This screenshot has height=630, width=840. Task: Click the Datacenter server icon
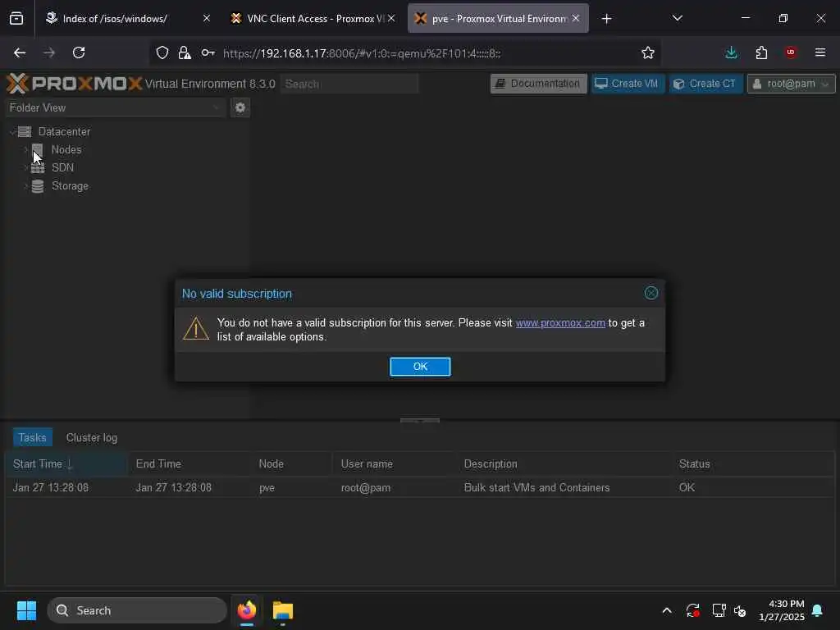tap(25, 132)
